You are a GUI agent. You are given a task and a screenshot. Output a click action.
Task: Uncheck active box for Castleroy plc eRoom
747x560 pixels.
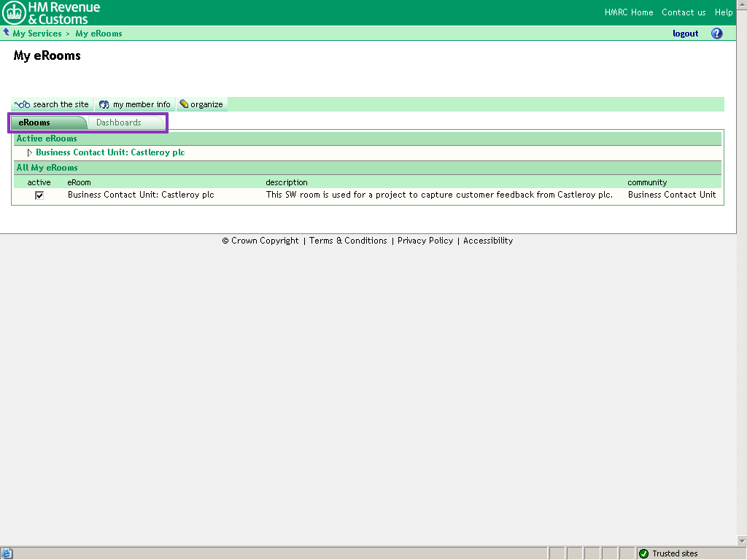(x=39, y=195)
